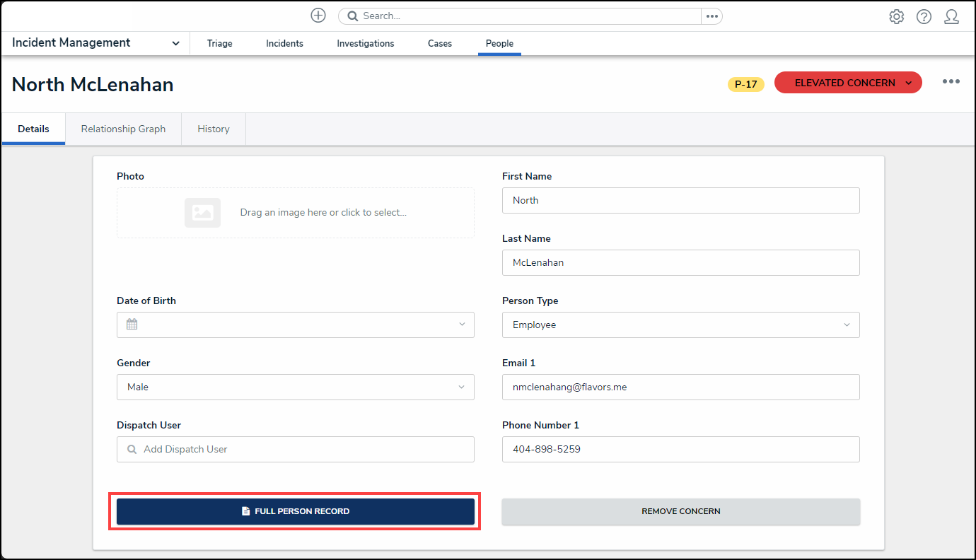
Task: Click the Email 1 input field
Action: click(680, 387)
